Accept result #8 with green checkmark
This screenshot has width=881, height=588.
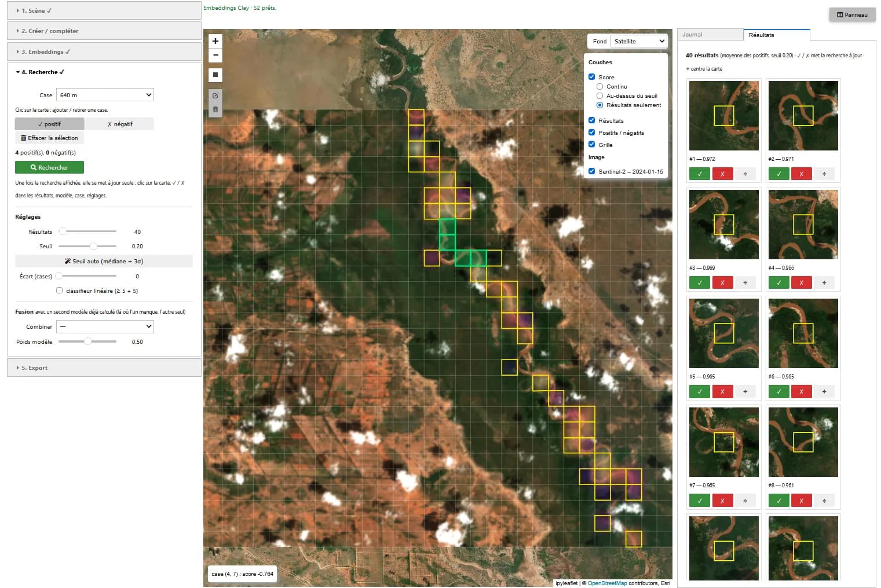tap(779, 501)
